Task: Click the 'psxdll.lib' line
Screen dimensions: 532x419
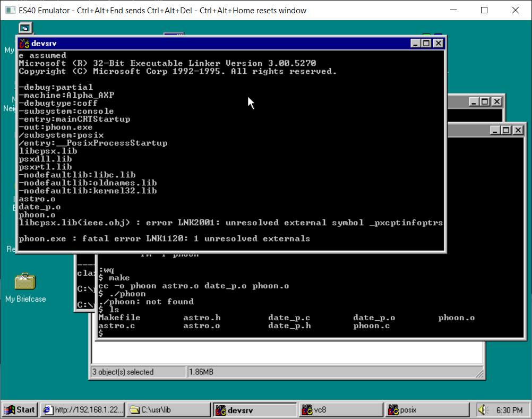Action: (x=45, y=159)
